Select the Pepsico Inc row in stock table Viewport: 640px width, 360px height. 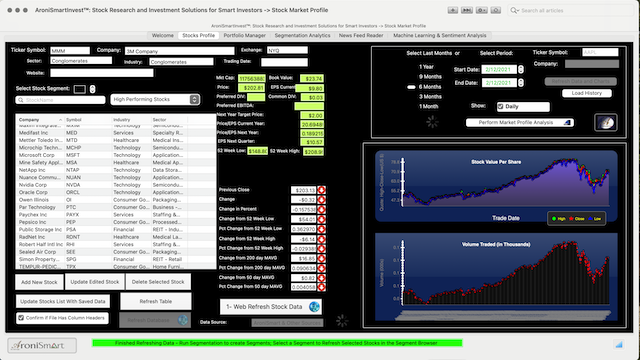tap(116, 222)
